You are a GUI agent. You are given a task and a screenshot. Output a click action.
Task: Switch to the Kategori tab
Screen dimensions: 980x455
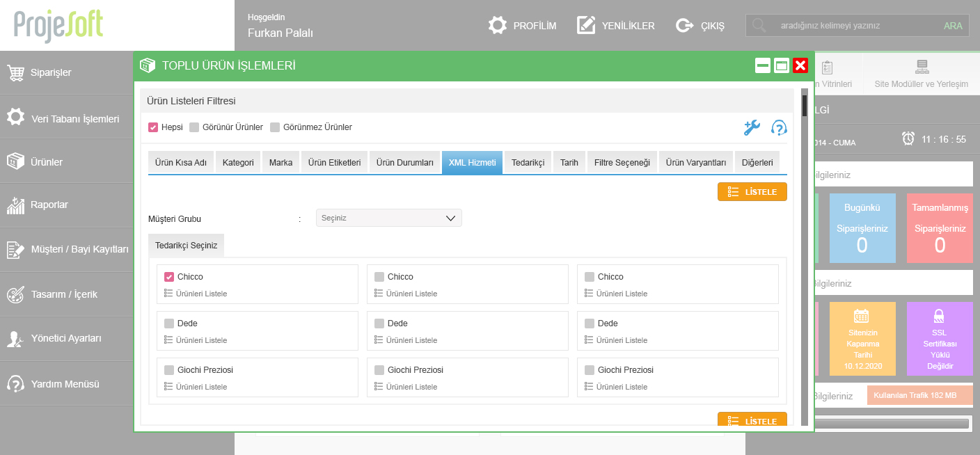pos(238,163)
